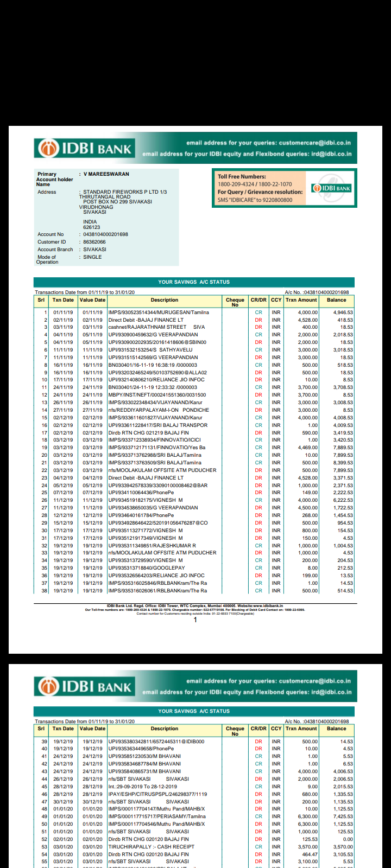This screenshot has width=391, height=868.
Task: Select Int.:29-09-2019 To 28-12-2019 entry
Action: point(142,786)
